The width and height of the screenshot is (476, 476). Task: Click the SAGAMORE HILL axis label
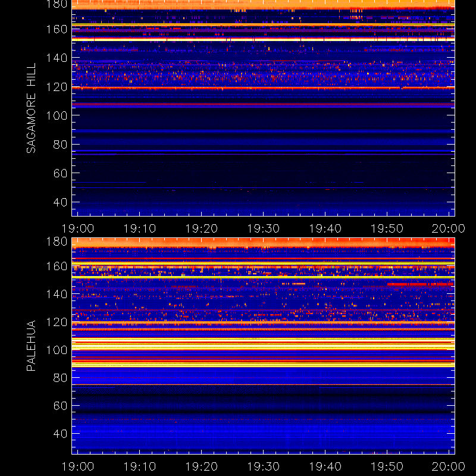tap(31, 108)
